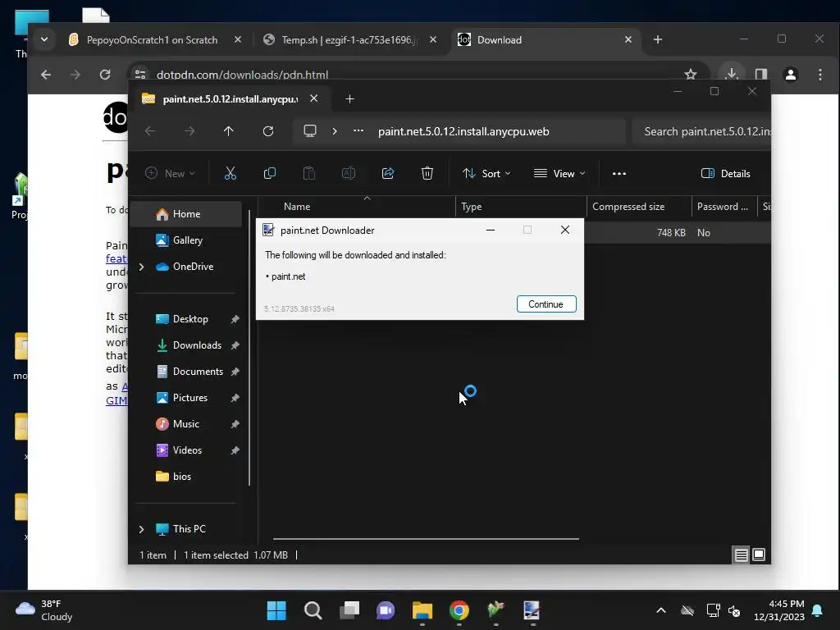The image size is (840, 630).
Task: Open Task View on taskbar
Action: [349, 610]
